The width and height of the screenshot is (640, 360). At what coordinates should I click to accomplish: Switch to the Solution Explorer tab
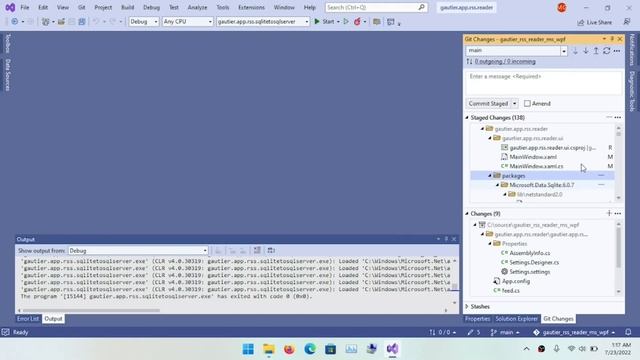point(516,319)
